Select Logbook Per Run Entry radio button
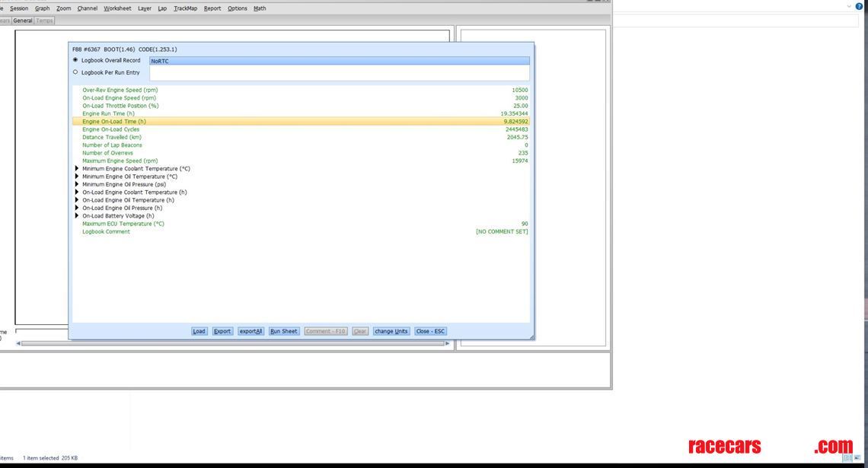This screenshot has width=868, height=468. click(75, 72)
